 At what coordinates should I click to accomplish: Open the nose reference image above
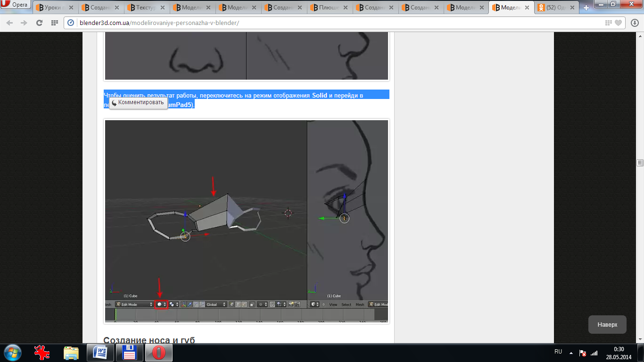click(x=247, y=56)
